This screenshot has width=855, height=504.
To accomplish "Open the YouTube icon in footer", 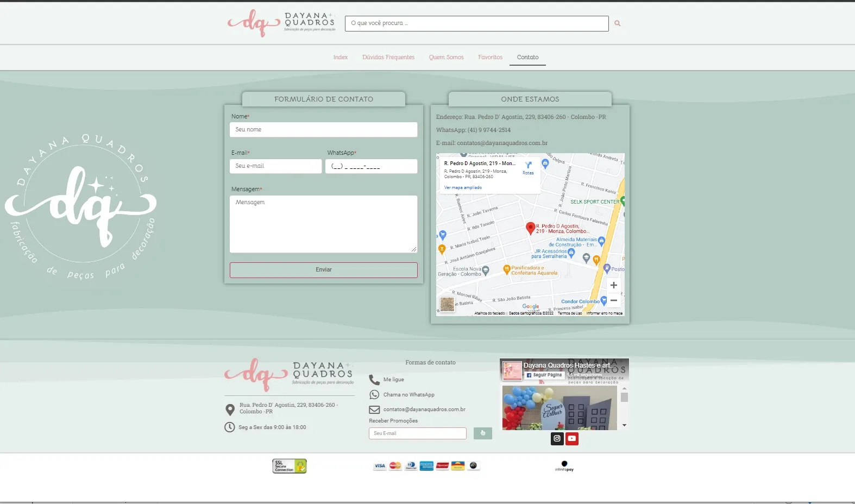I will [572, 438].
